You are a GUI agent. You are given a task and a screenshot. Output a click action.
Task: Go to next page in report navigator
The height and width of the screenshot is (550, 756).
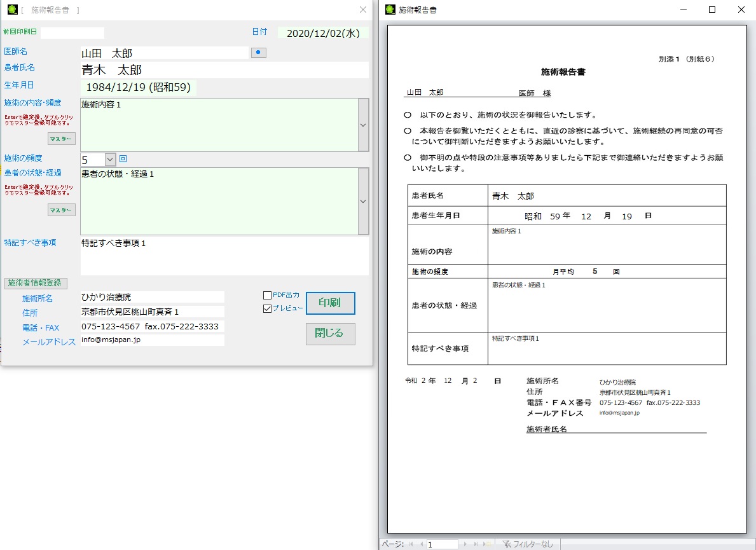(465, 544)
